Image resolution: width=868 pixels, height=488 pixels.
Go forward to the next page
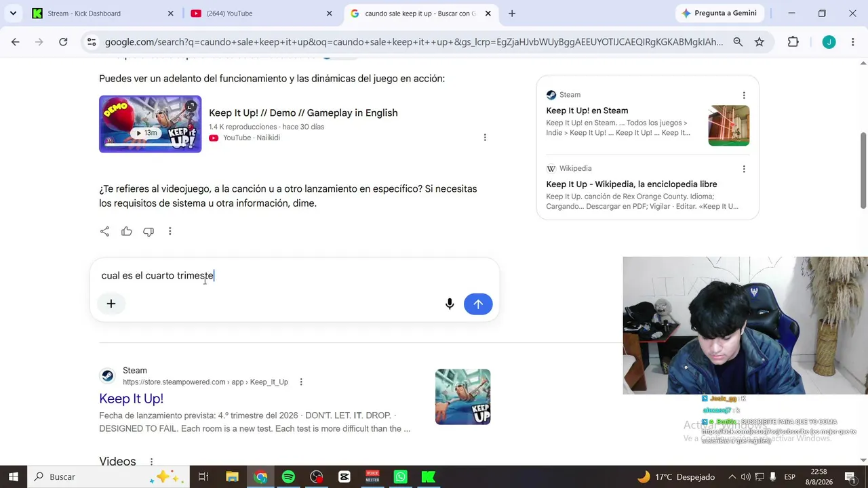(39, 42)
